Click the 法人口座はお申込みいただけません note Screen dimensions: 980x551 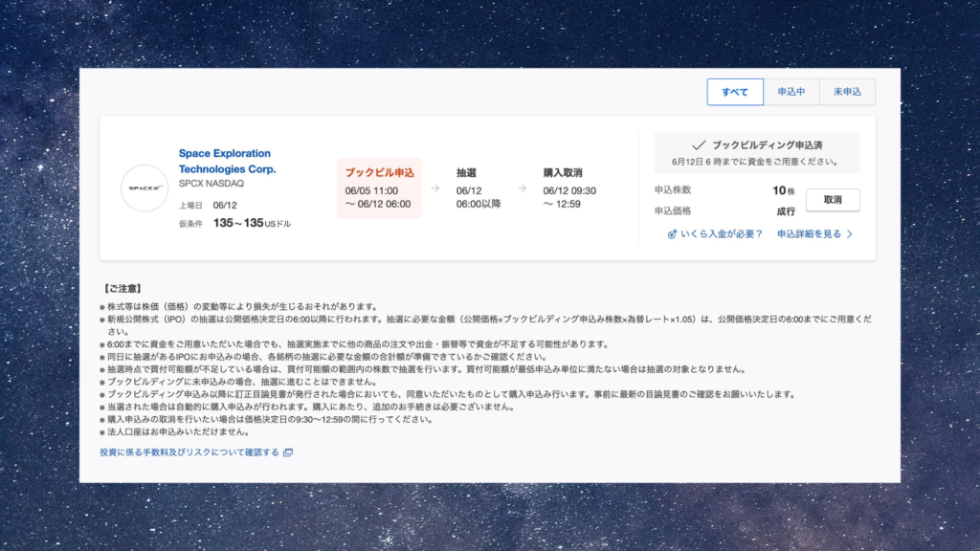click(x=178, y=431)
